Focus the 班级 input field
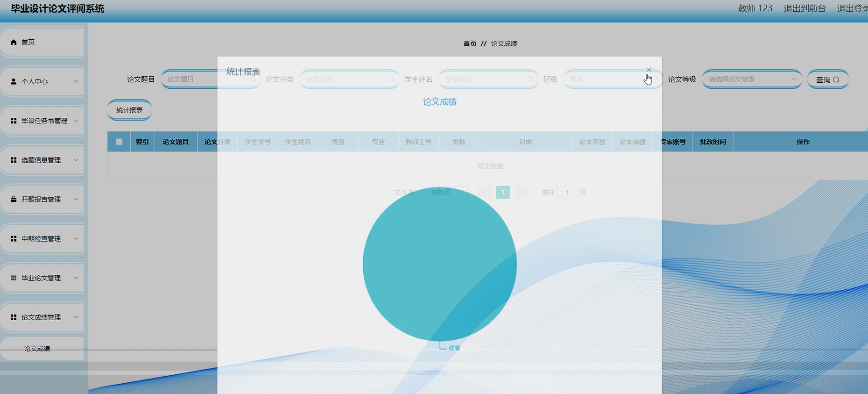868x394 pixels. (613, 79)
